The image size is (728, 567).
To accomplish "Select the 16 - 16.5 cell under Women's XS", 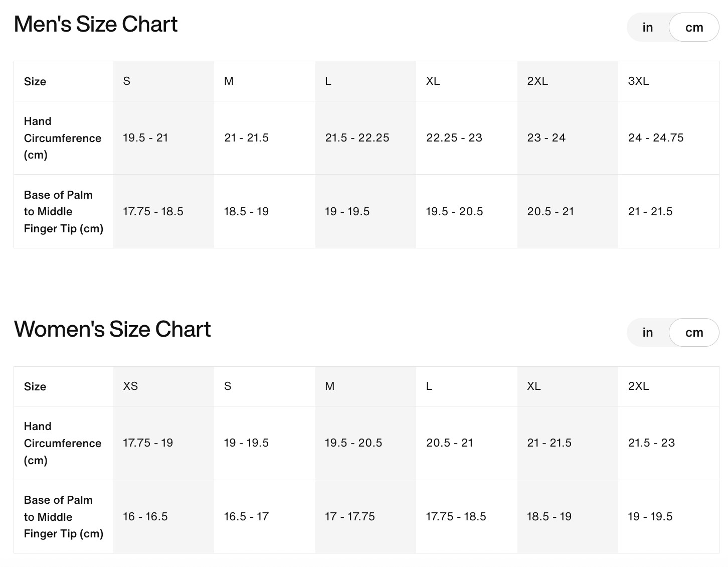I will 145,516.
